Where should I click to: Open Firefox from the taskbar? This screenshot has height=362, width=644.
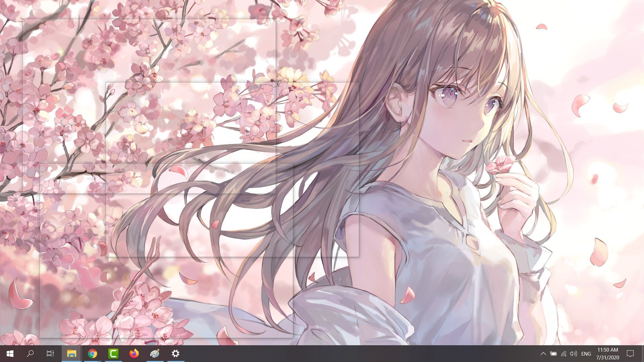click(x=134, y=354)
